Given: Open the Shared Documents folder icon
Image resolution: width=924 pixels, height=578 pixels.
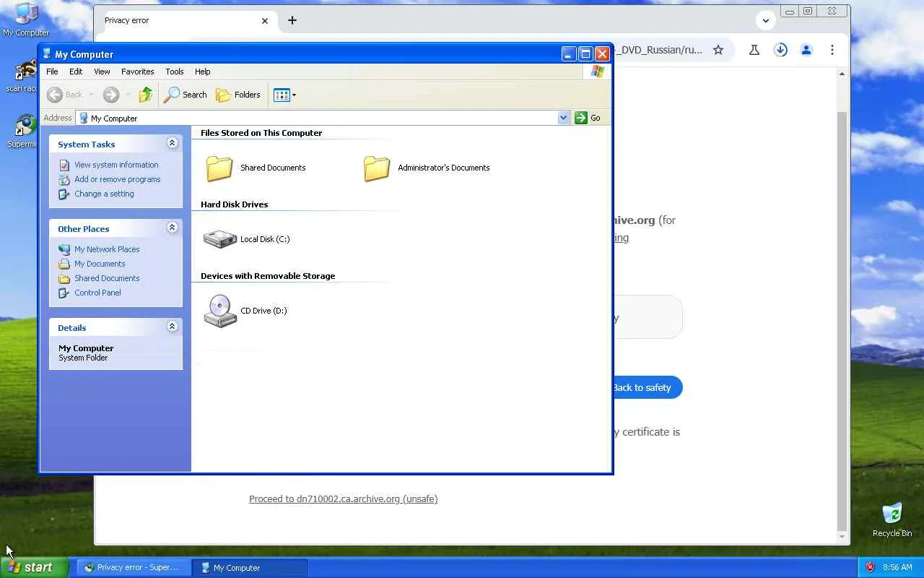Looking at the screenshot, I should coord(219,168).
